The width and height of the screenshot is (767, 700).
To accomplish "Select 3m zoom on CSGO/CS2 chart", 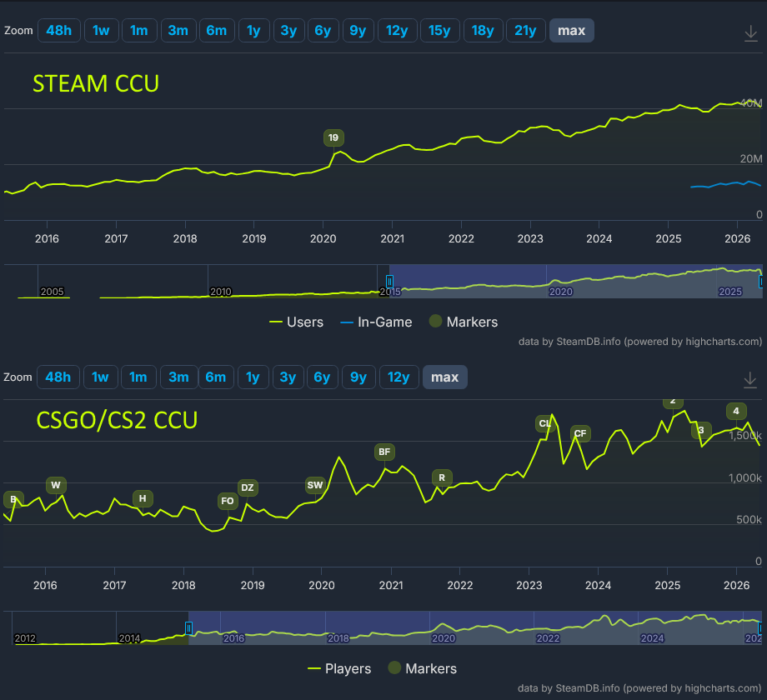I will click(x=178, y=377).
